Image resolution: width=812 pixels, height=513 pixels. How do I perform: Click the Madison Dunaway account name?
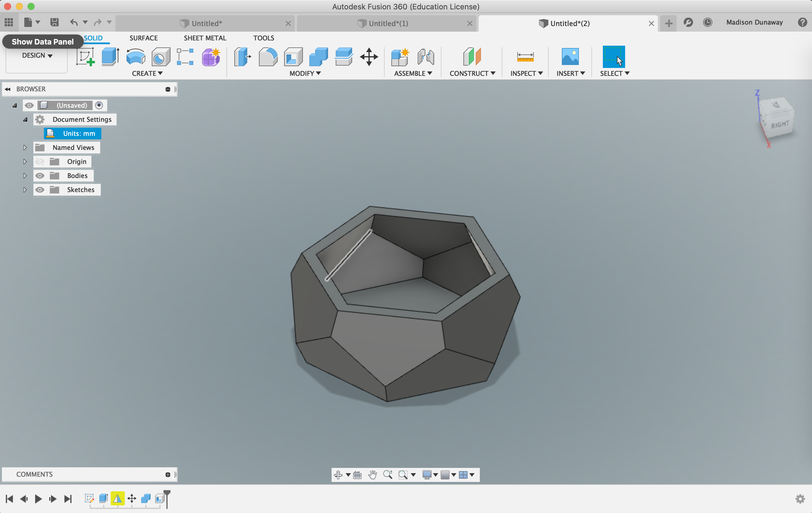click(754, 23)
